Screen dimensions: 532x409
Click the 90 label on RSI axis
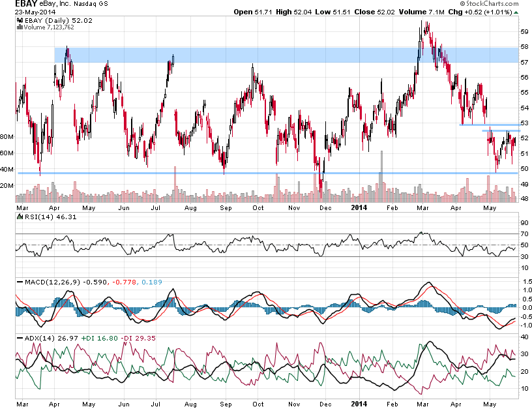tap(525, 223)
